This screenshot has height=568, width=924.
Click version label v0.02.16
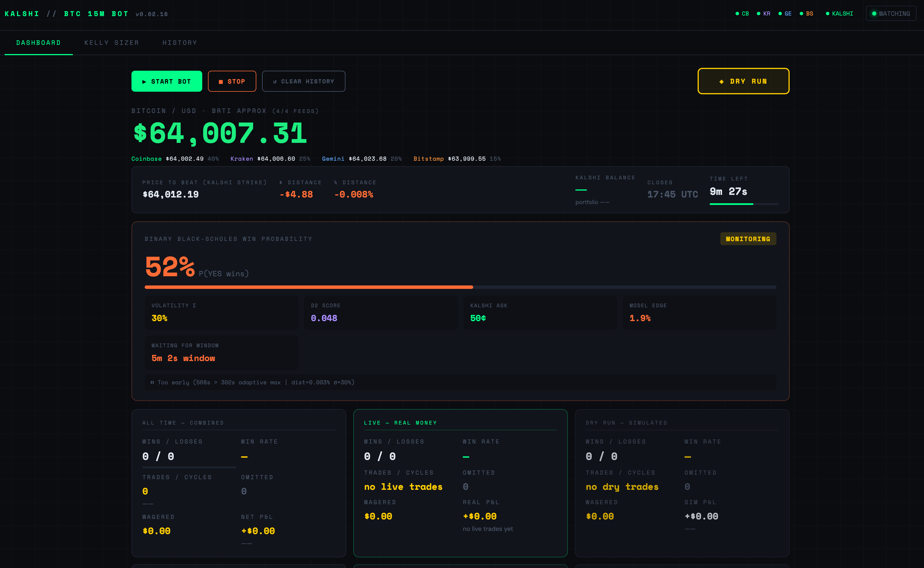click(x=152, y=14)
